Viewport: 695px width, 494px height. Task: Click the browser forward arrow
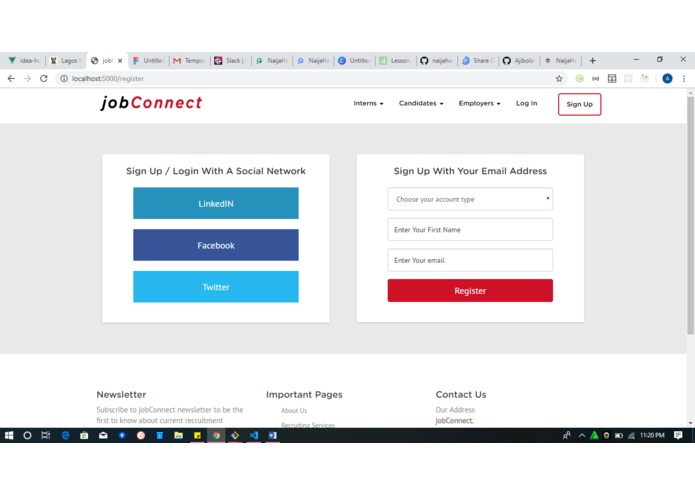click(x=27, y=78)
